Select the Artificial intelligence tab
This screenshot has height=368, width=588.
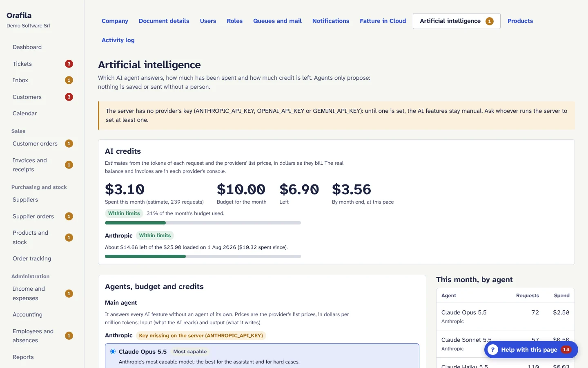(457, 21)
